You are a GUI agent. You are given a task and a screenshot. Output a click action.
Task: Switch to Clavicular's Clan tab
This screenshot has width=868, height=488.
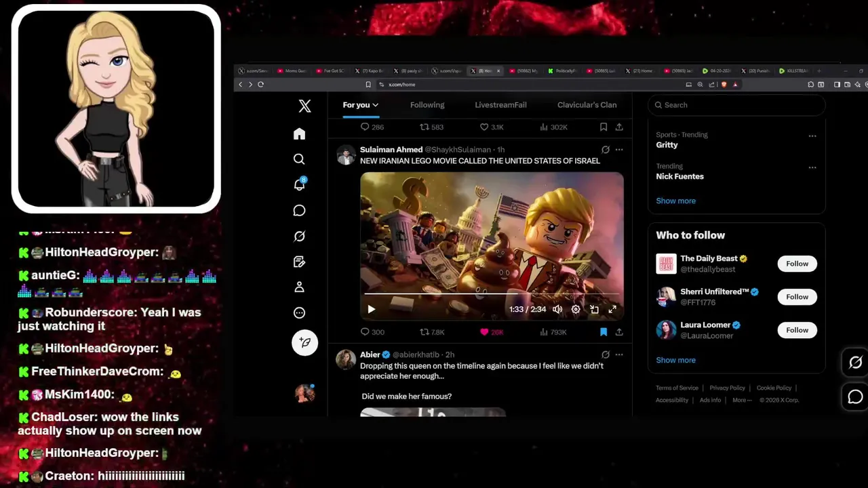tap(587, 105)
